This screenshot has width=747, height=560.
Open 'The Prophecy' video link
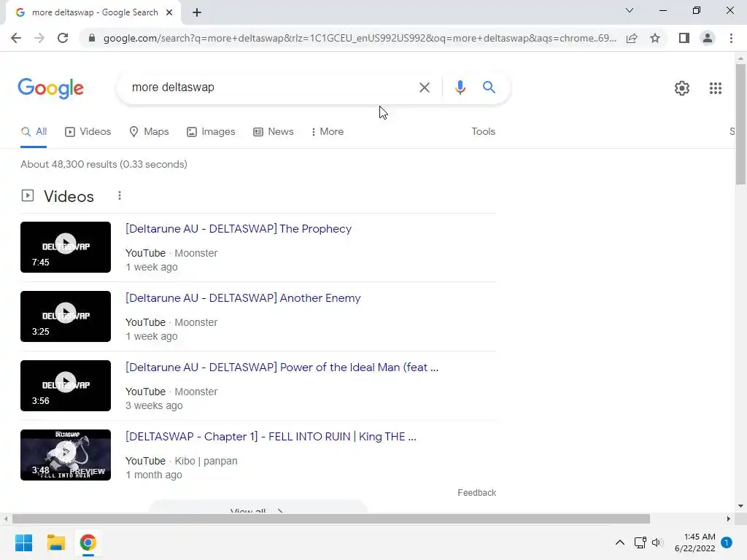pos(239,228)
